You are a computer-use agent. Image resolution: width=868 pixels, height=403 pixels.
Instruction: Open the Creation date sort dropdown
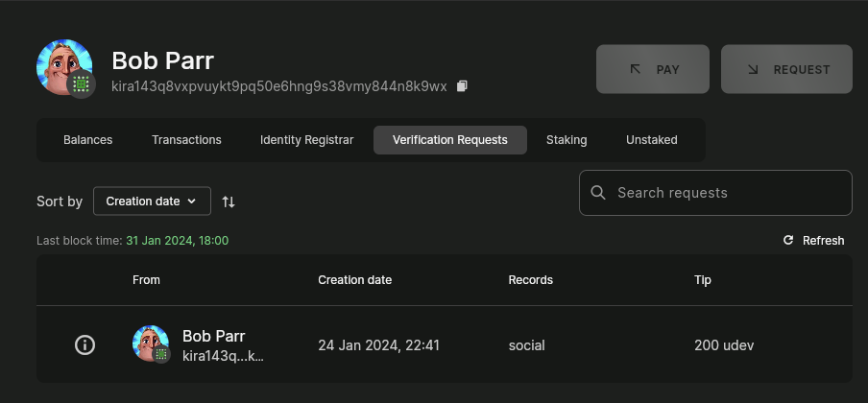[x=152, y=201]
